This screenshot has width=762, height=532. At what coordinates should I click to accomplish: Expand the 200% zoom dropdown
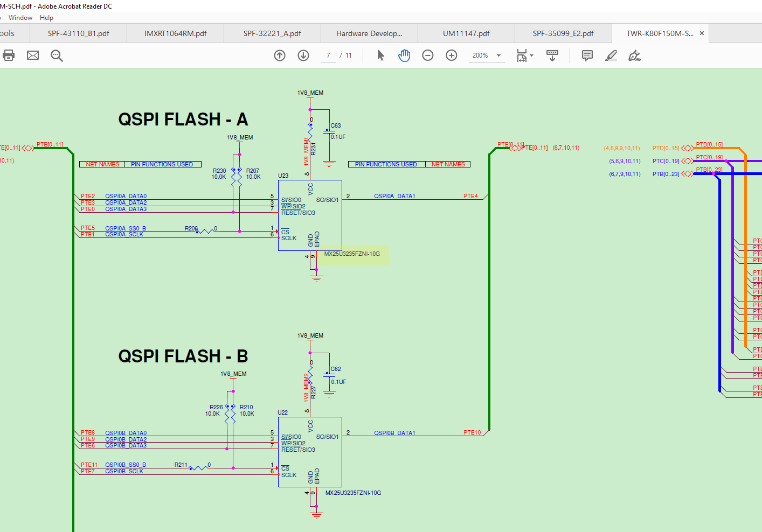point(498,55)
